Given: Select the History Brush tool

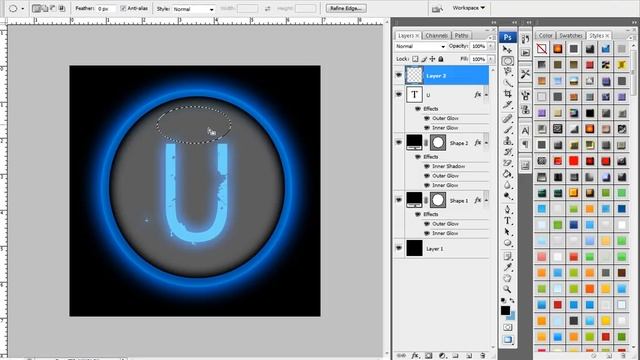Looking at the screenshot, I should click(x=507, y=152).
